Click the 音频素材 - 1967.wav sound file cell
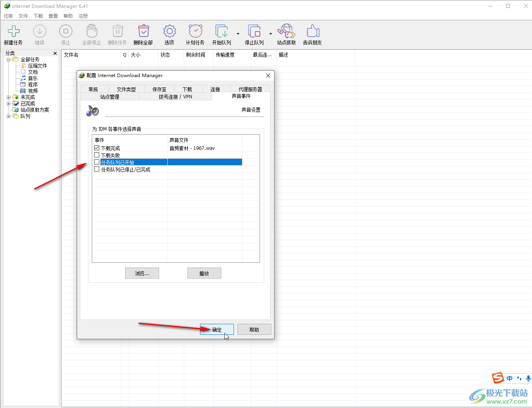 click(x=204, y=148)
